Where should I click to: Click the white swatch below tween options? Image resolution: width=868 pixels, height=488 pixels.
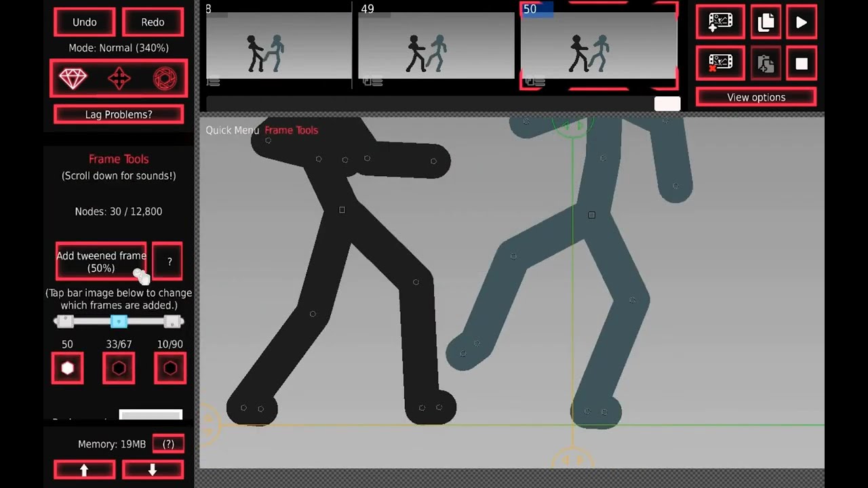pyautogui.click(x=151, y=414)
